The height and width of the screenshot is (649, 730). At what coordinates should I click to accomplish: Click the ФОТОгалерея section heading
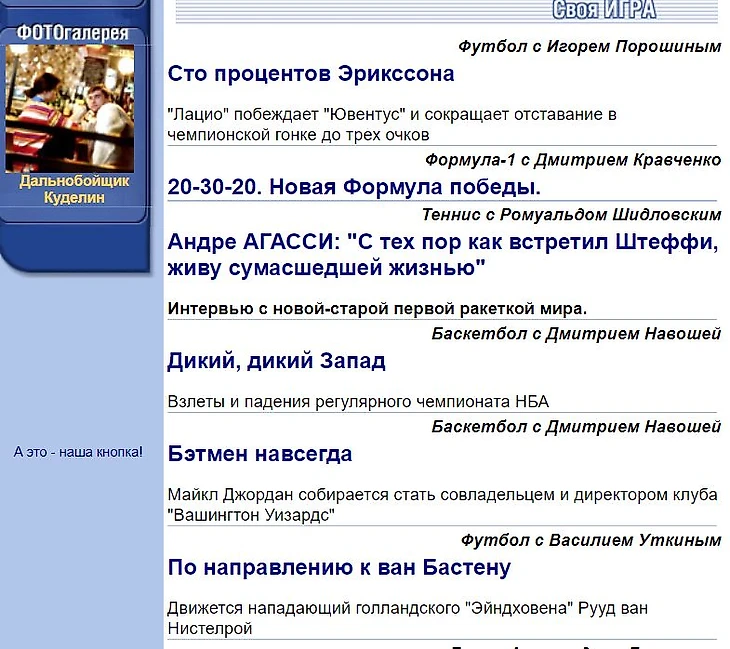[72, 33]
